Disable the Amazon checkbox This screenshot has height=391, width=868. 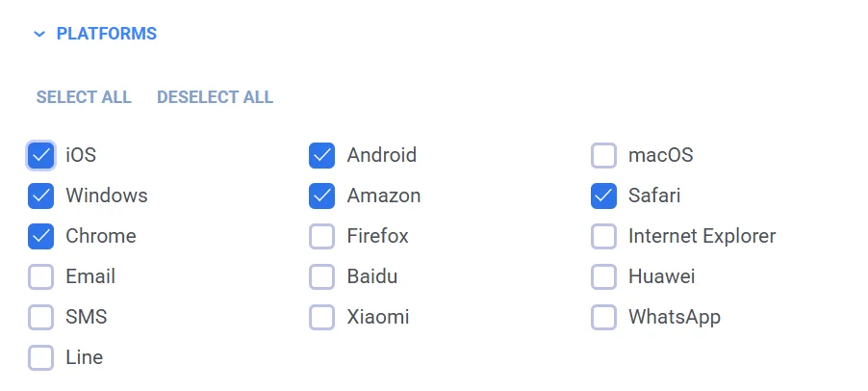(322, 195)
